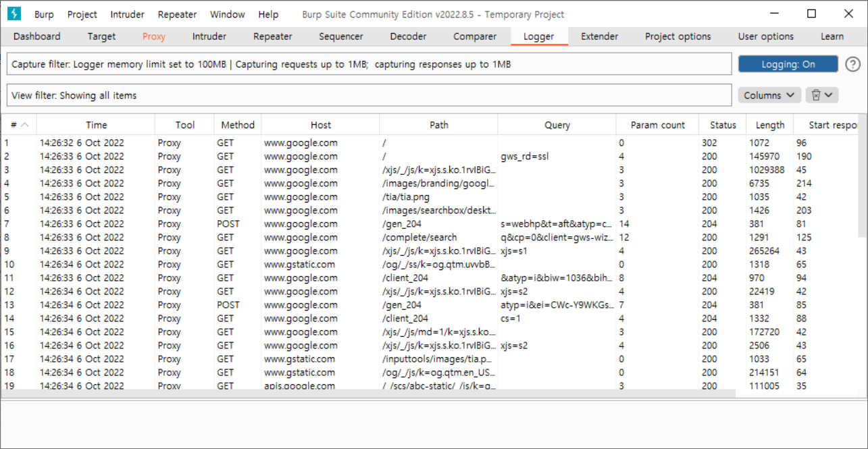Click the horizontal scrollbar under the table
868x449 pixels.
[x=368, y=393]
